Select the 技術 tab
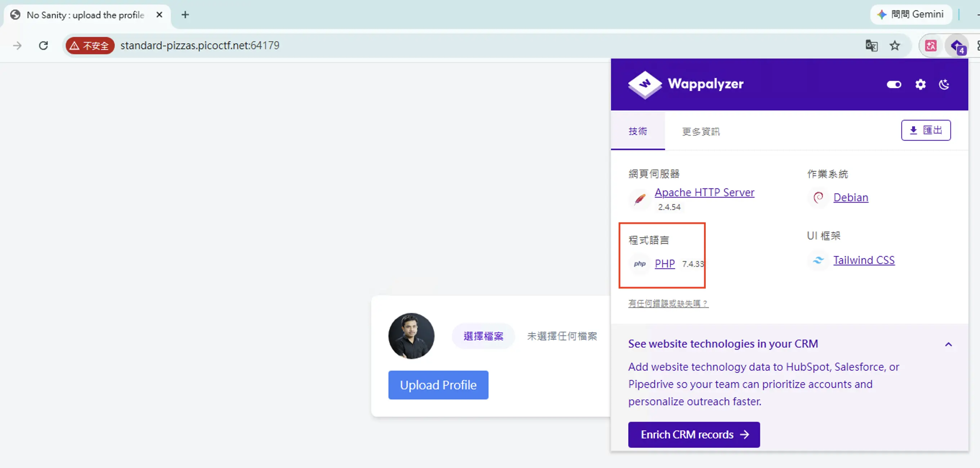 (x=638, y=131)
